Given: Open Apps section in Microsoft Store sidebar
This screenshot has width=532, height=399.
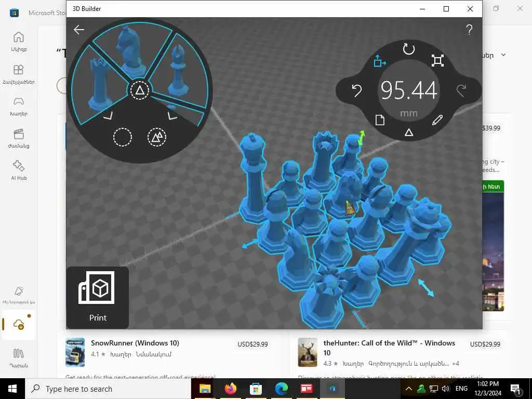Looking at the screenshot, I should 19,74.
